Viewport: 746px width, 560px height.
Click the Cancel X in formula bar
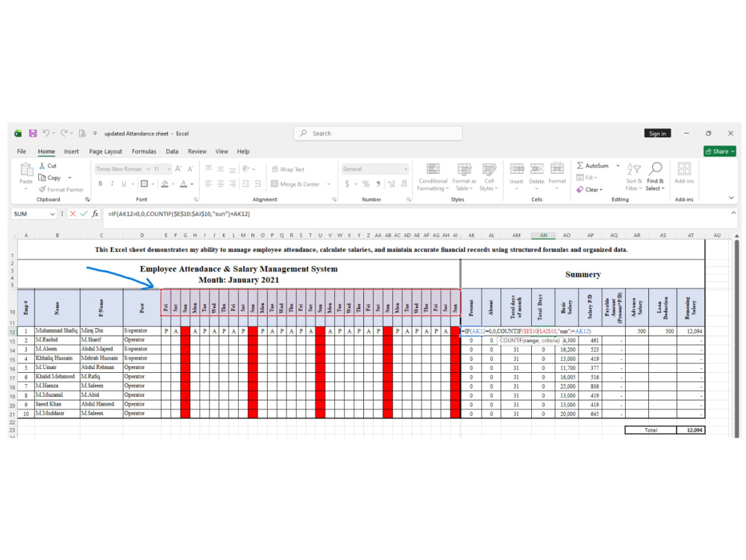tap(73, 214)
